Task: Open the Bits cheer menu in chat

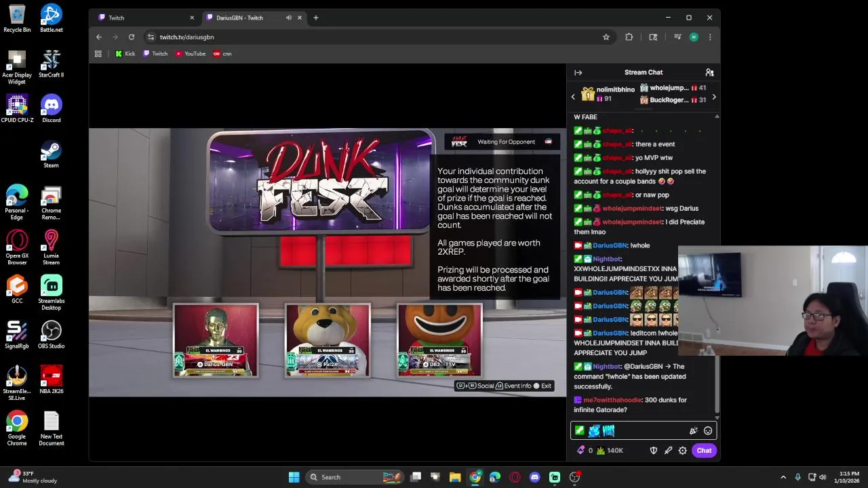Action: 693,430
